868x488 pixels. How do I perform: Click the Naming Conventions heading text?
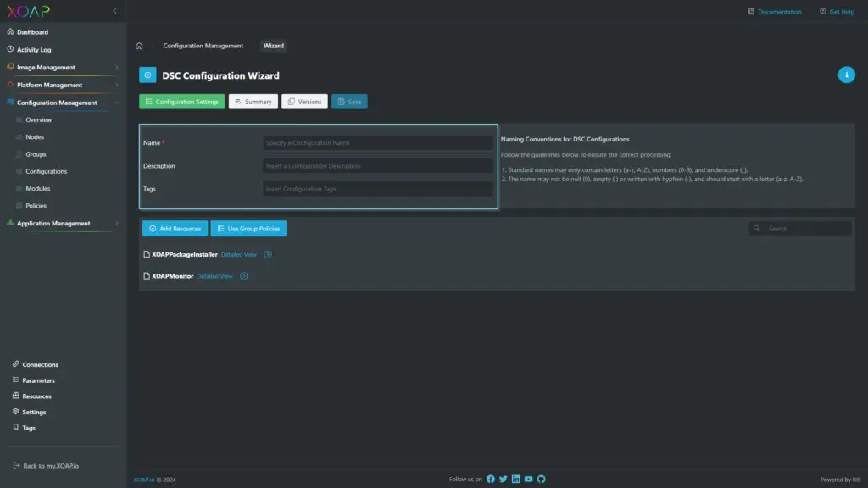point(565,140)
